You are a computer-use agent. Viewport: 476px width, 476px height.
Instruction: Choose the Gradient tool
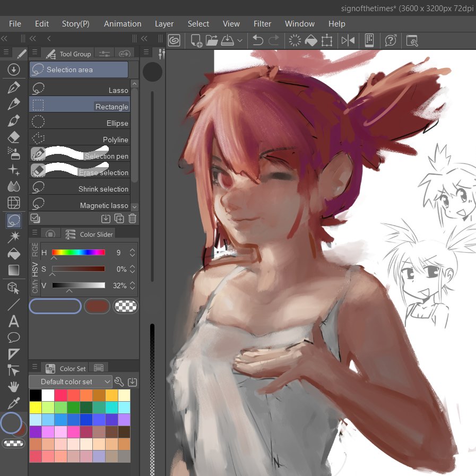pyautogui.click(x=14, y=270)
